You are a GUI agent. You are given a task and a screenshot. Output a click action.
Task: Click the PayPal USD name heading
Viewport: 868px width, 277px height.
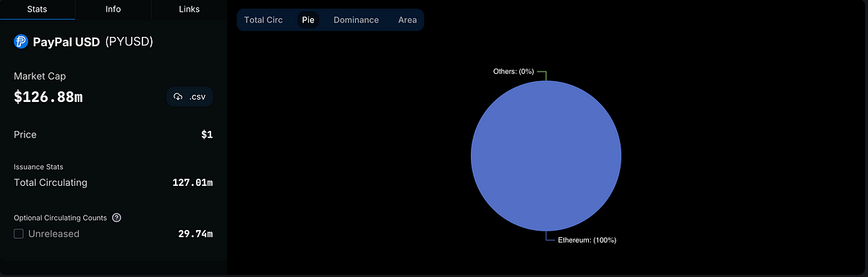67,42
